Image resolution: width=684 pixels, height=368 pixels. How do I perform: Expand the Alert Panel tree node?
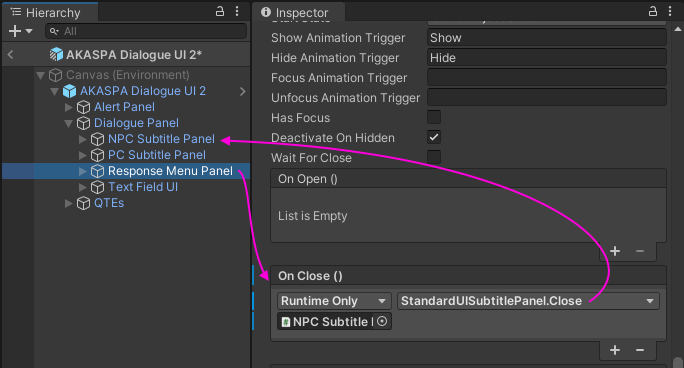(x=68, y=107)
